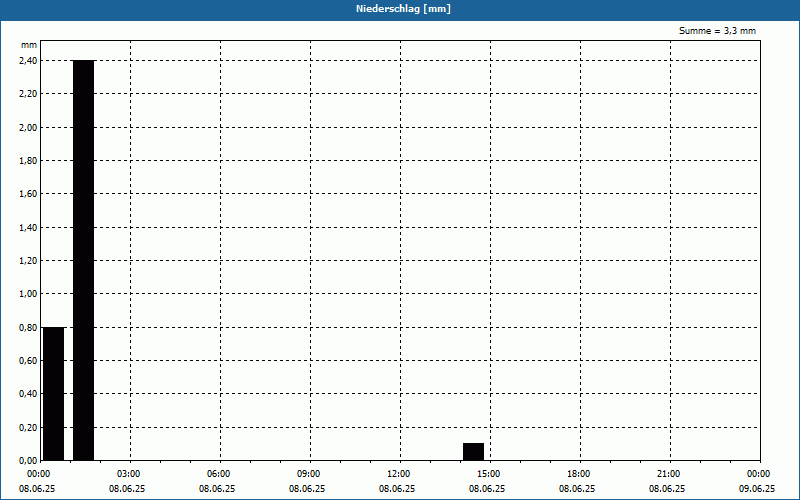
Task: Click the 1,20 y-axis label
Action: click(29, 261)
